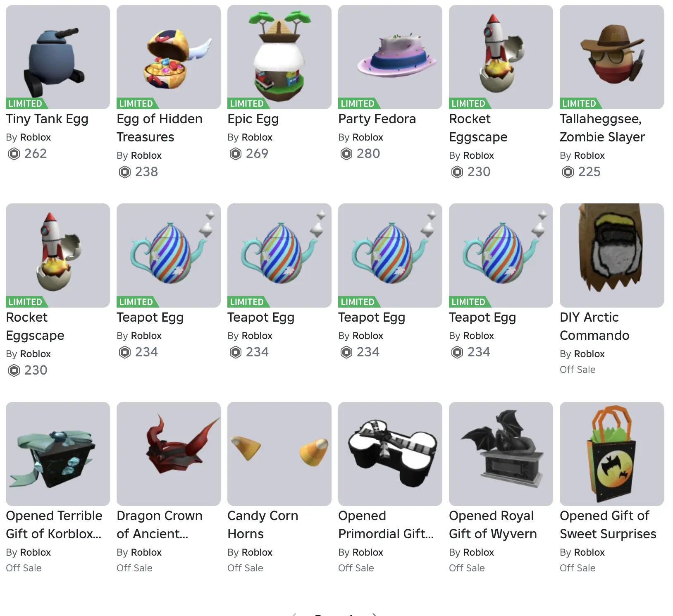Click the Robux icon beside price 225
The height and width of the screenshot is (616, 673).
tap(568, 172)
